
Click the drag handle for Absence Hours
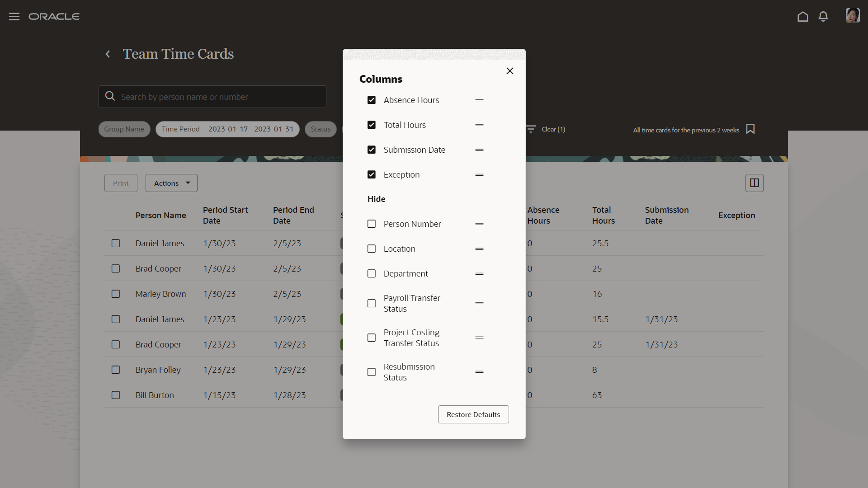479,100
